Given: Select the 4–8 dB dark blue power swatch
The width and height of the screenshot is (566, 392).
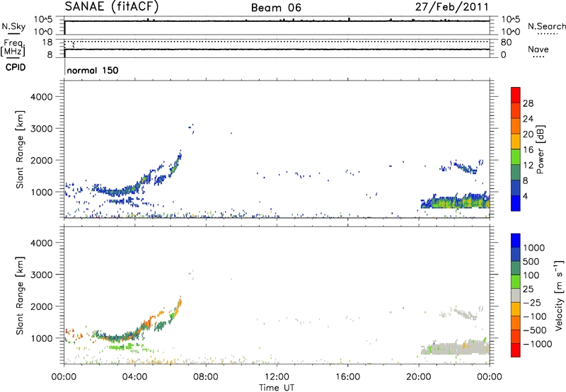Looking at the screenshot, I should (516, 188).
